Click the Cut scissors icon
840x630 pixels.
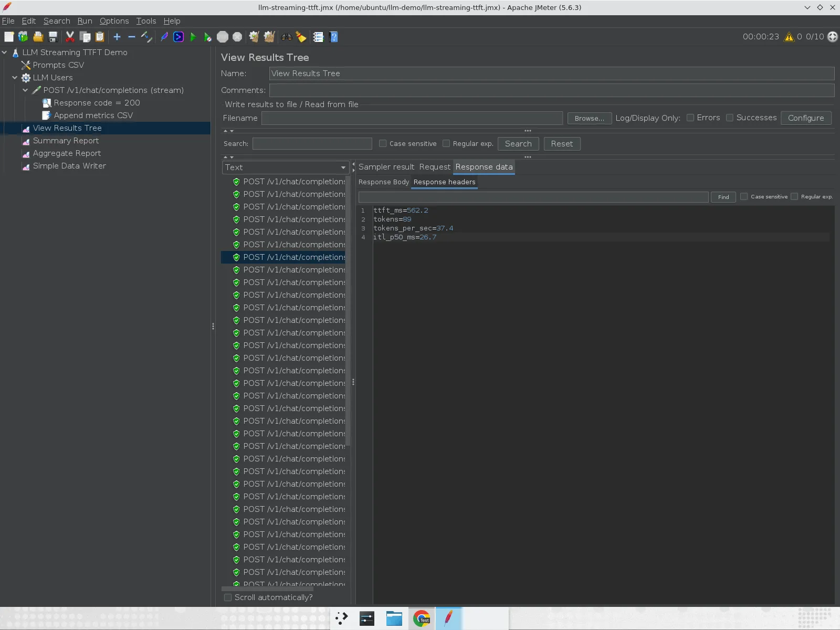(x=70, y=37)
